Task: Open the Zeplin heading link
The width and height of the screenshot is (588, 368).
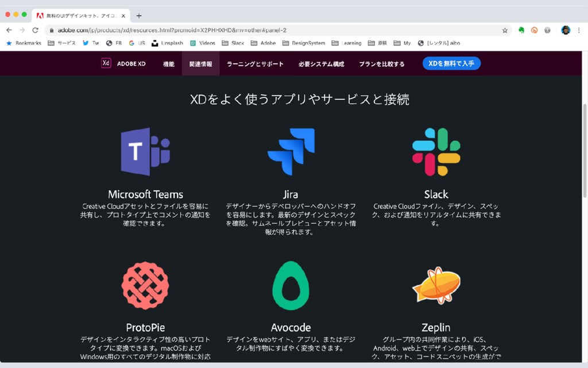Action: click(x=436, y=327)
